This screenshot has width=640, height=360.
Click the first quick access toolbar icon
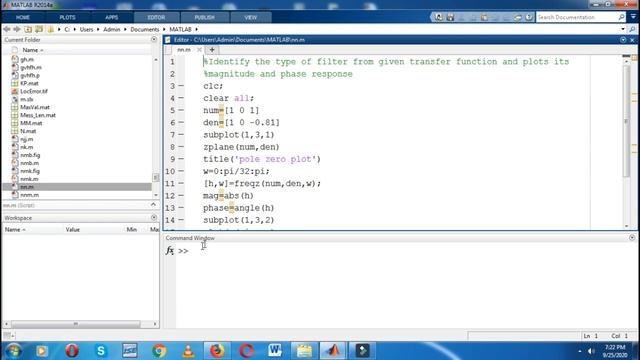pos(439,17)
